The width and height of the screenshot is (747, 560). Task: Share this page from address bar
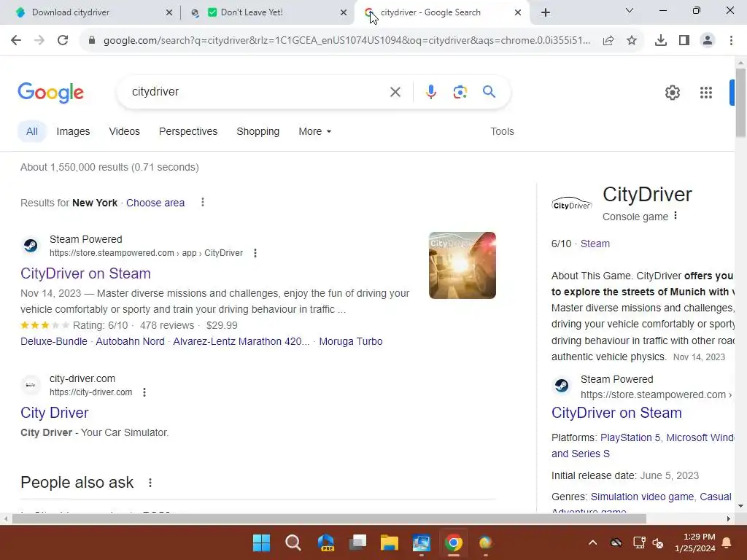(x=608, y=41)
